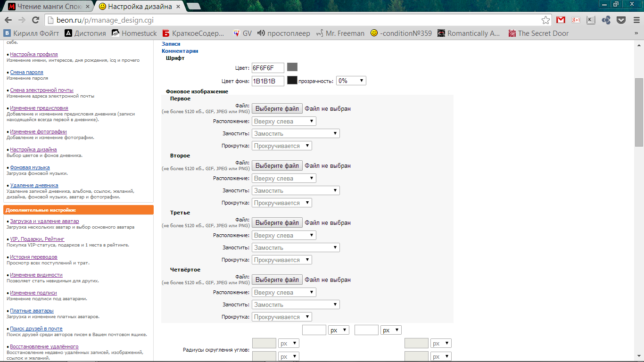Image resolution: width=644 pixels, height=362 pixels.
Task: Open the -condition№359 bookmark
Action: click(401, 33)
